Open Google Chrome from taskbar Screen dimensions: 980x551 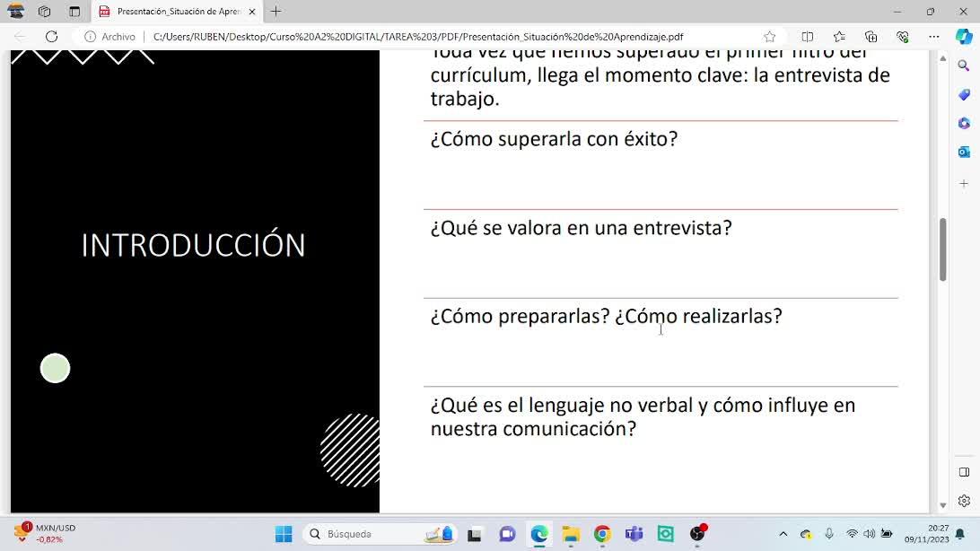pyautogui.click(x=602, y=534)
